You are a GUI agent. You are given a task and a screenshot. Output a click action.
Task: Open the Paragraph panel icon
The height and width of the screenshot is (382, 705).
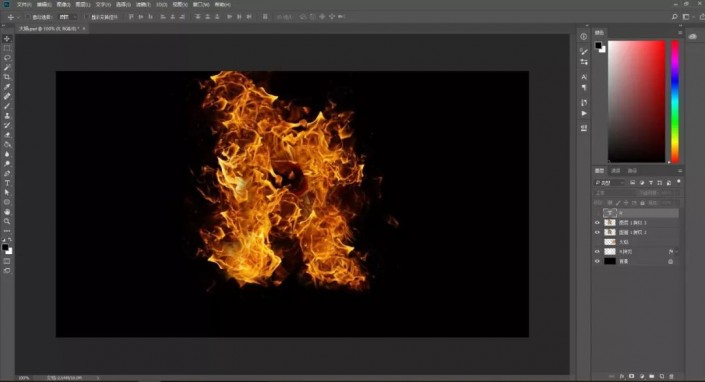[584, 88]
